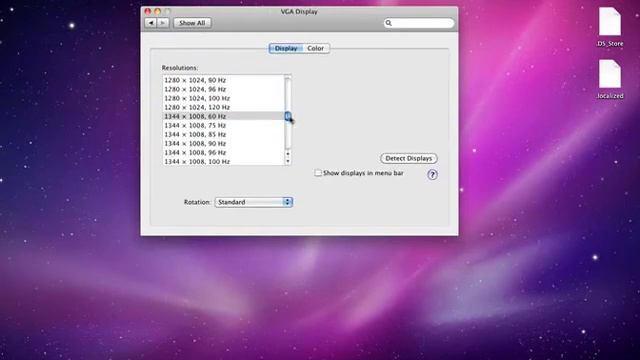
Task: Click the scrollbar down arrow in resolutions list
Action: click(288, 161)
